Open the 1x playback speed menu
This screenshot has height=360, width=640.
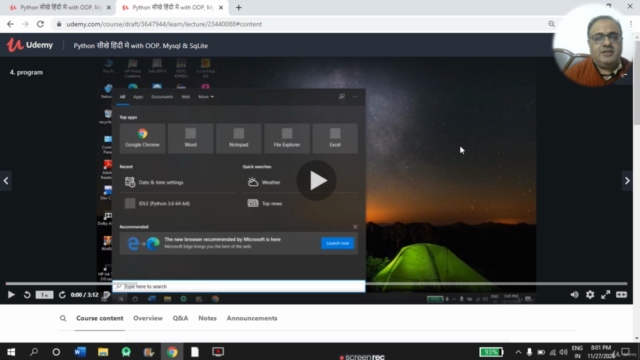44,295
